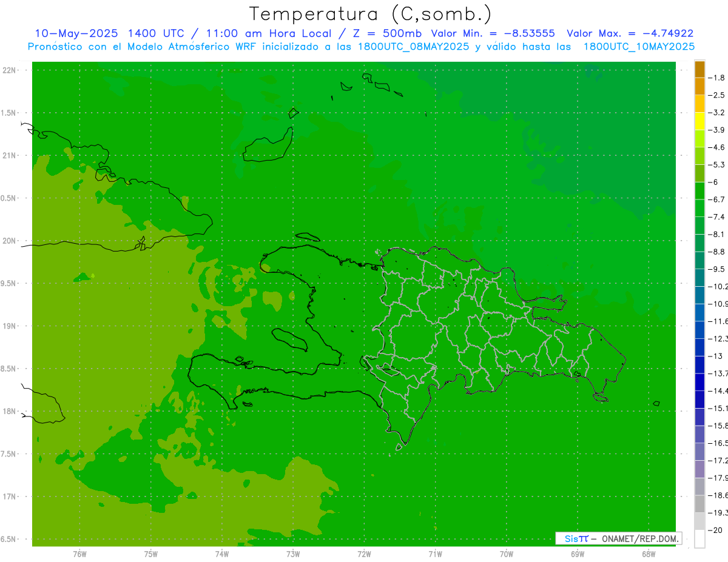Click the "70W" longitude axis label
728x562 pixels.
click(507, 554)
